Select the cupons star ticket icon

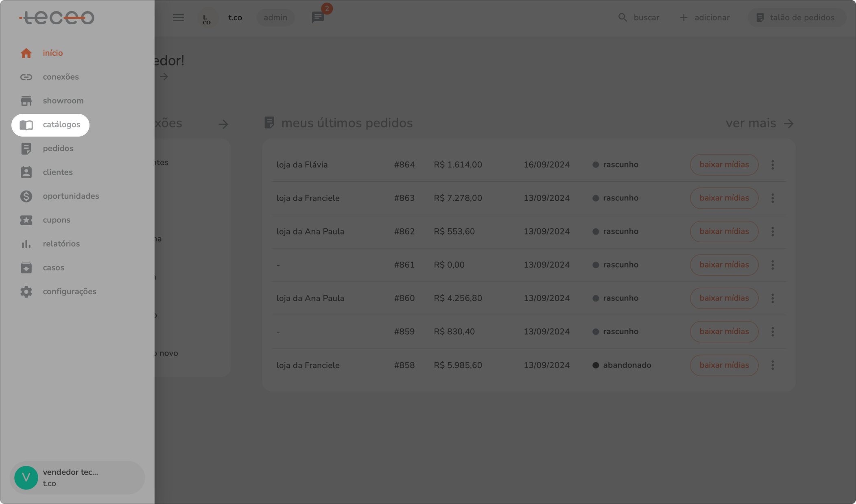pos(26,220)
